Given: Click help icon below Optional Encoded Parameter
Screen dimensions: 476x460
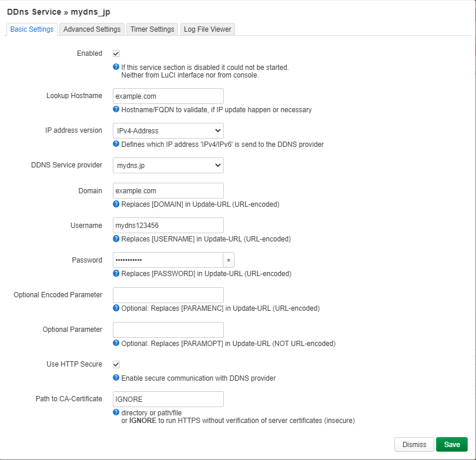Looking at the screenshot, I should pos(116,308).
